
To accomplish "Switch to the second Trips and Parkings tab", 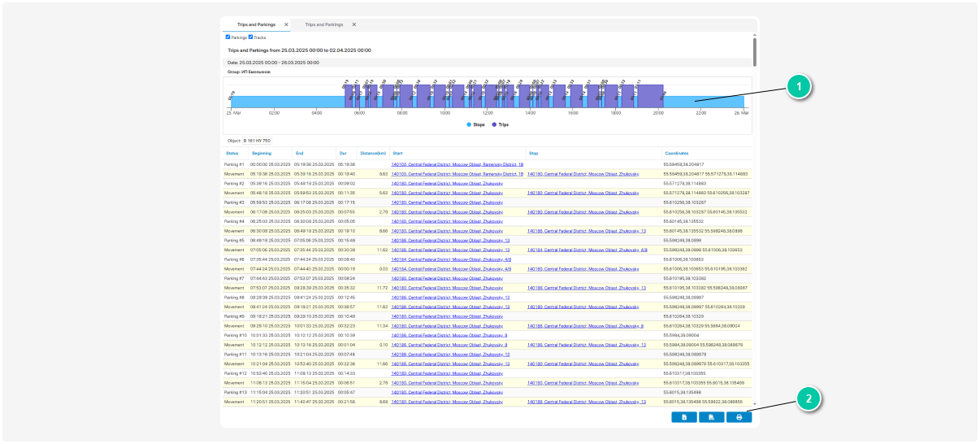I will [323, 24].
